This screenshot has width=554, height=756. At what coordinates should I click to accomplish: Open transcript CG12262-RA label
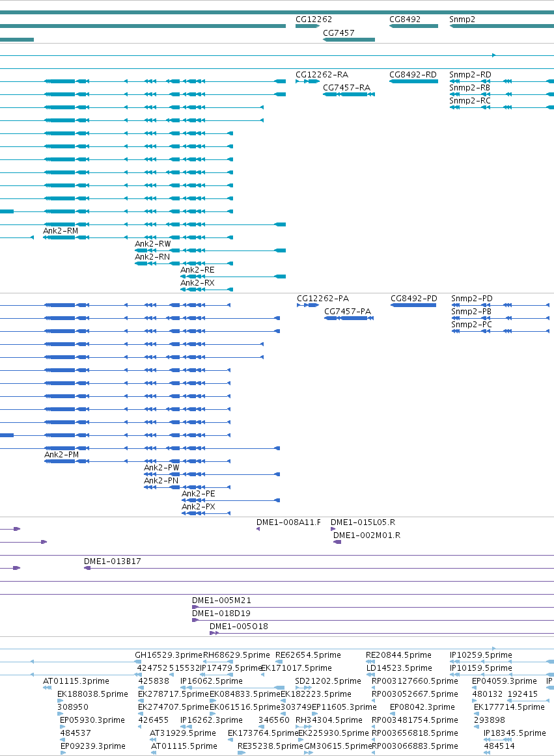coord(322,75)
